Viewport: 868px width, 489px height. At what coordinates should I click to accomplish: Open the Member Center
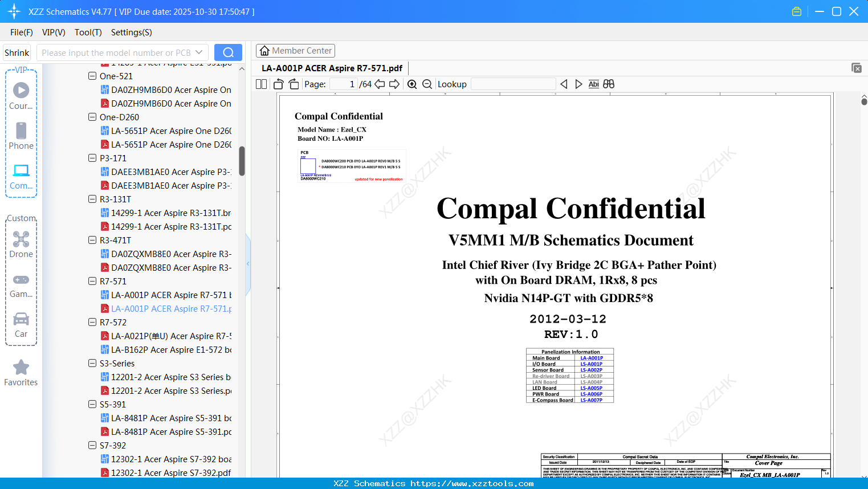click(x=295, y=51)
